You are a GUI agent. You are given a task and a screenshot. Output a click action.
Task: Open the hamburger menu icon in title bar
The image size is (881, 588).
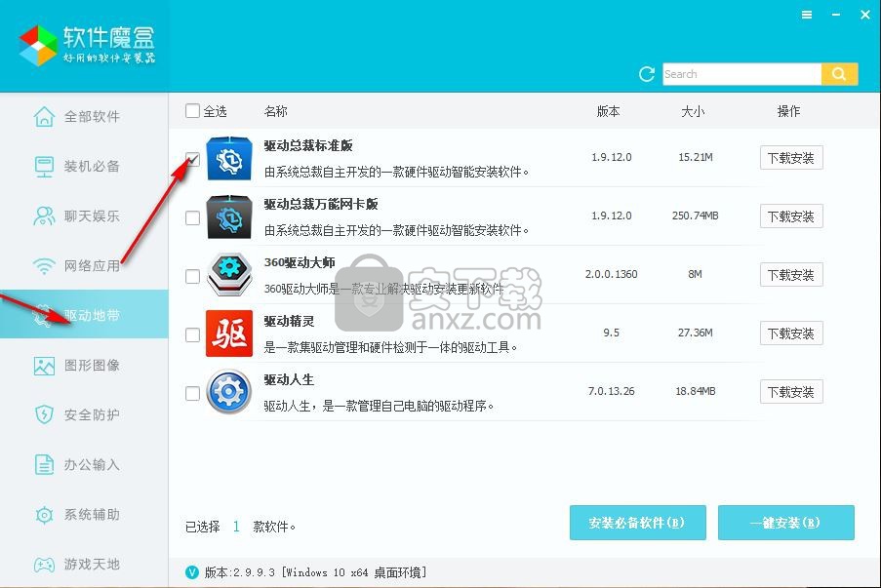click(807, 16)
